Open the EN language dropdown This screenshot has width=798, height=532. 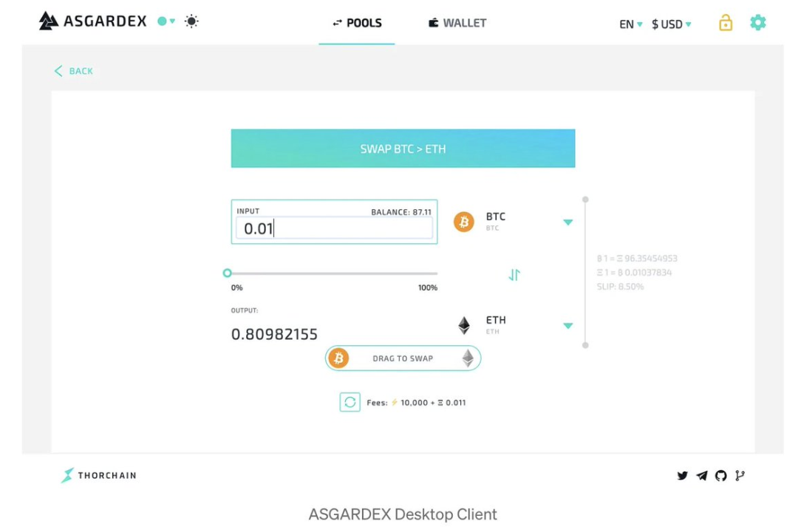pyautogui.click(x=630, y=24)
